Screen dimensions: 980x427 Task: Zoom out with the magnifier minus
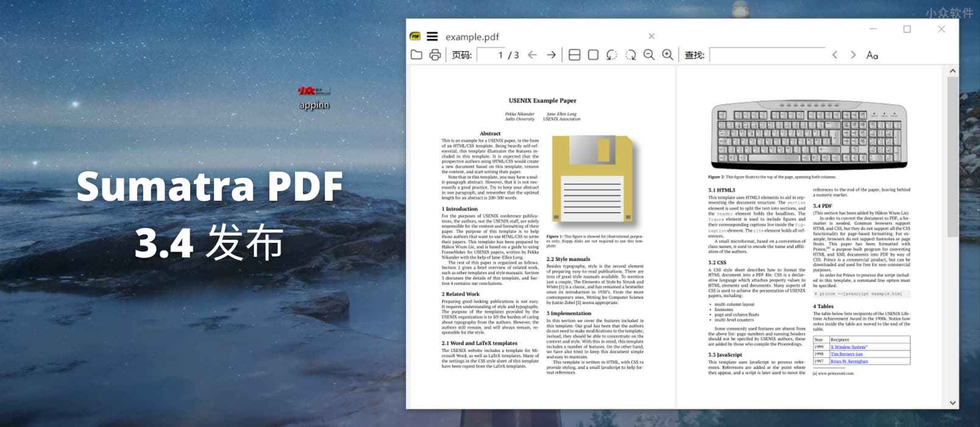(649, 55)
